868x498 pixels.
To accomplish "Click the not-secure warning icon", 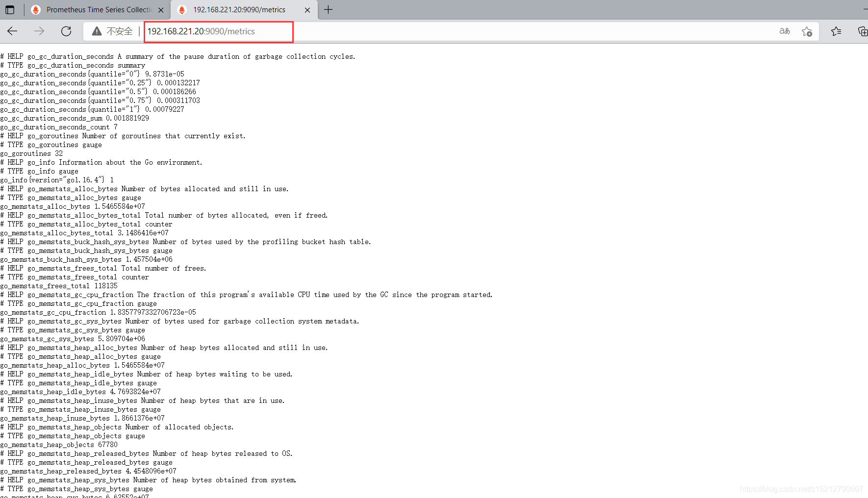I will tap(97, 31).
